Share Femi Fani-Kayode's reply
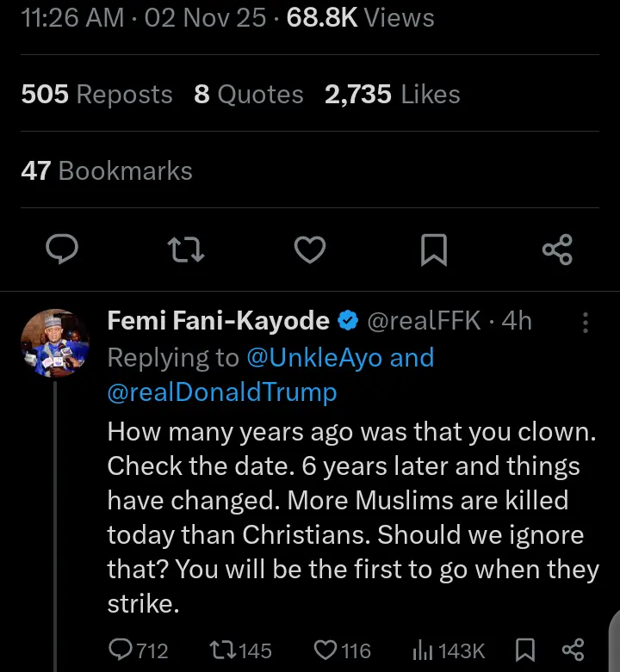Screen dimensions: 620x672 pyautogui.click(x=573, y=650)
